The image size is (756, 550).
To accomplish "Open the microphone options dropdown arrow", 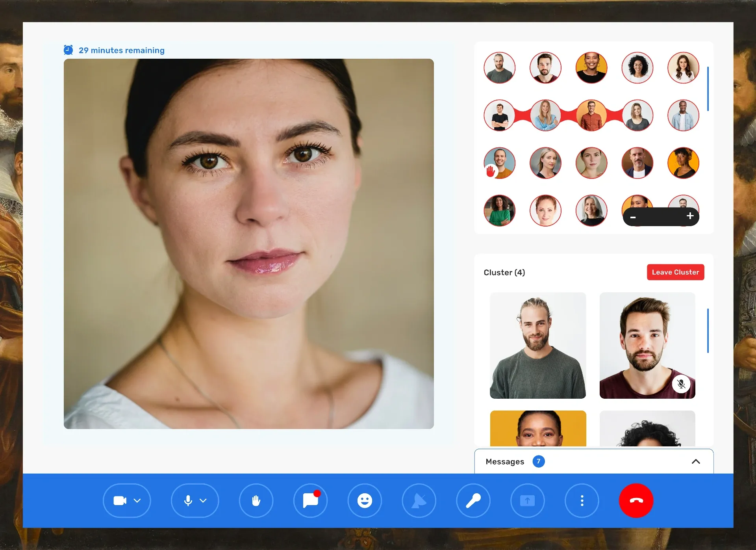I will (x=203, y=501).
